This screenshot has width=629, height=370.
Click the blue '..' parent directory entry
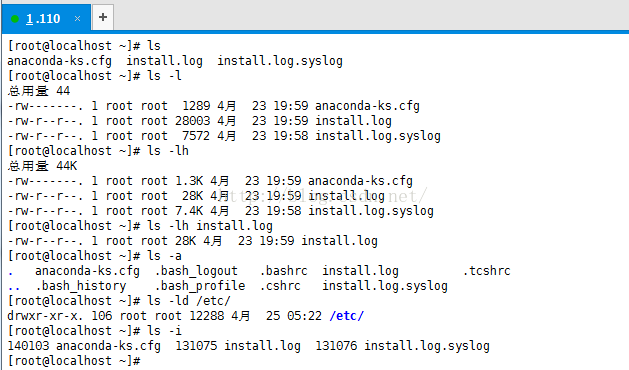(14, 289)
